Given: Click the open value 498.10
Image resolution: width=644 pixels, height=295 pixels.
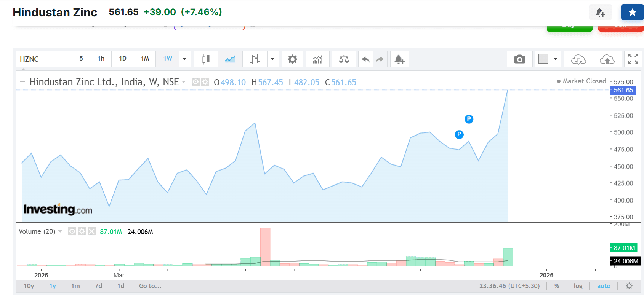Looking at the screenshot, I should click(x=233, y=82).
